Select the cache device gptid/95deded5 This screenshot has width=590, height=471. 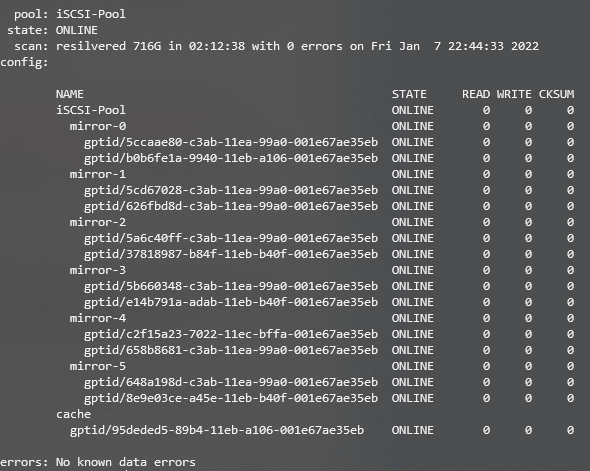[x=217, y=430]
